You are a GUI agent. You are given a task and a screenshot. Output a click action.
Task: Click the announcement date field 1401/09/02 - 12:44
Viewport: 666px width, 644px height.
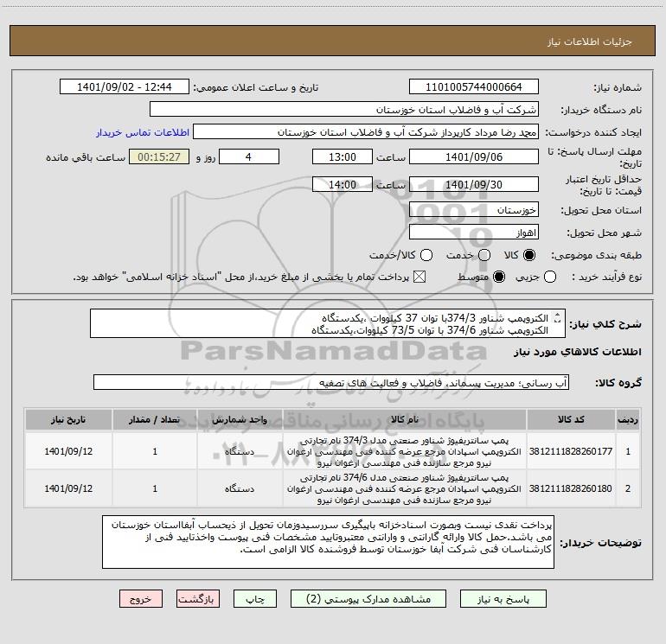[x=125, y=86]
